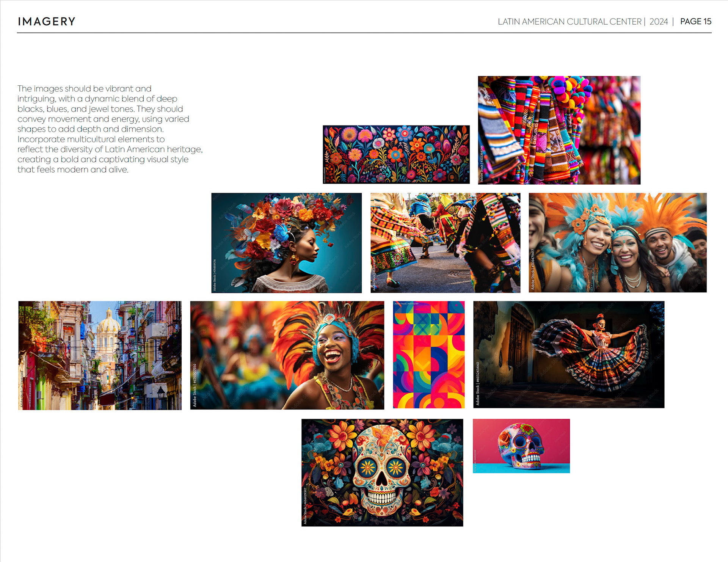Viewport: 728px width, 562px height.
Task: Click the Adobe Stock label on folklorico photo
Action: coord(478,383)
